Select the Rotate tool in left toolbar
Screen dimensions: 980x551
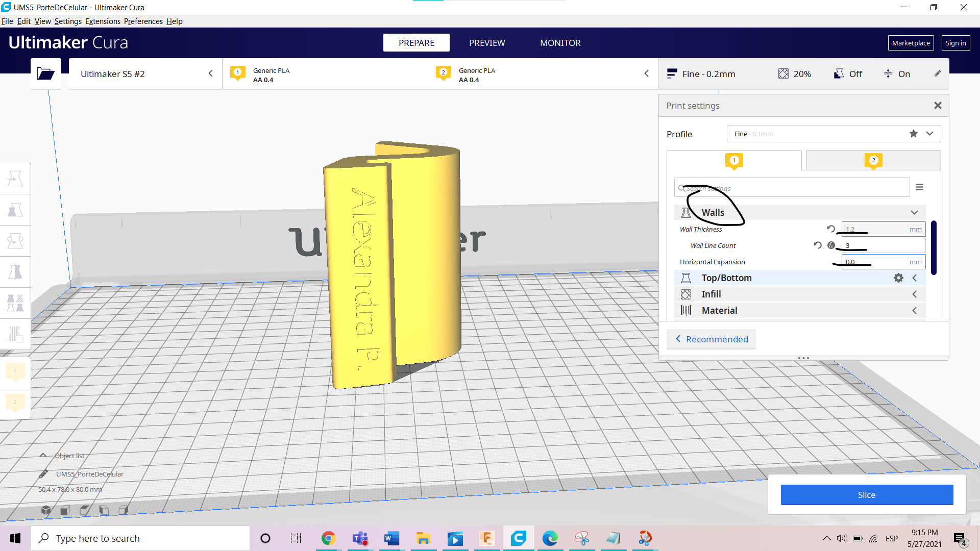[15, 241]
